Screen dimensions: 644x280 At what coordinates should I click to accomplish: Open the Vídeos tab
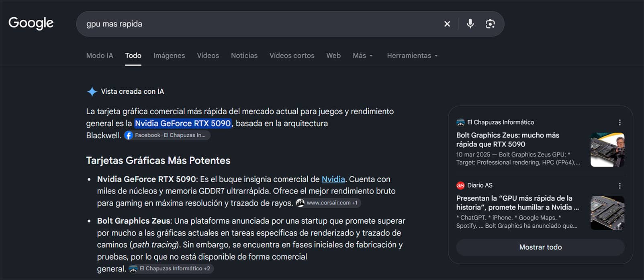[x=208, y=56]
